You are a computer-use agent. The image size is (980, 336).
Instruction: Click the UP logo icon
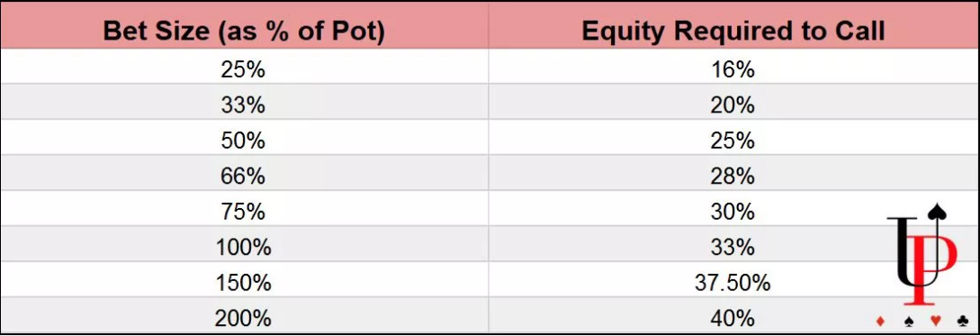click(x=922, y=254)
